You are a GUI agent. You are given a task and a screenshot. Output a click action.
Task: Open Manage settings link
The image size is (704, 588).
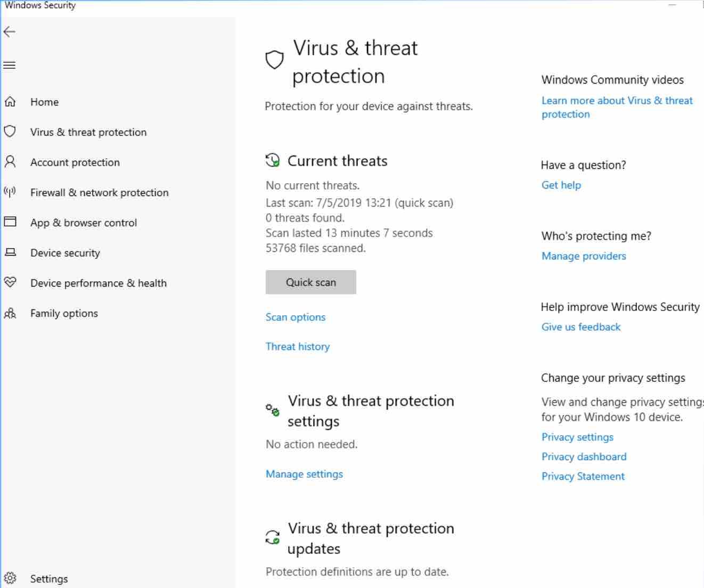coord(304,474)
